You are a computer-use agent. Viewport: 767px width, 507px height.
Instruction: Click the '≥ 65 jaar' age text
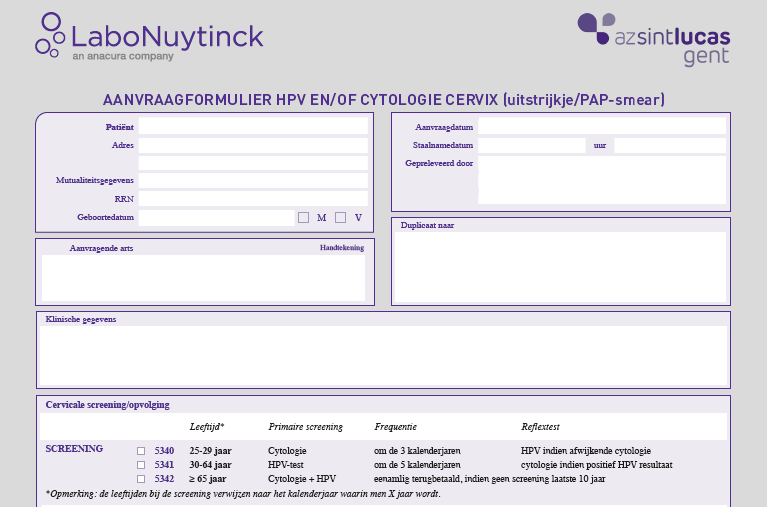click(x=208, y=479)
